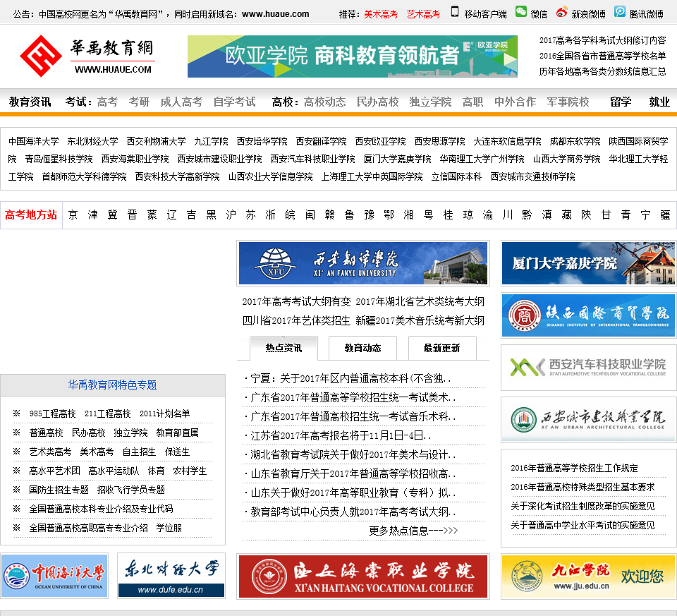Click 西安培华学院 in the school list
The width and height of the screenshot is (677, 616).
[262, 141]
